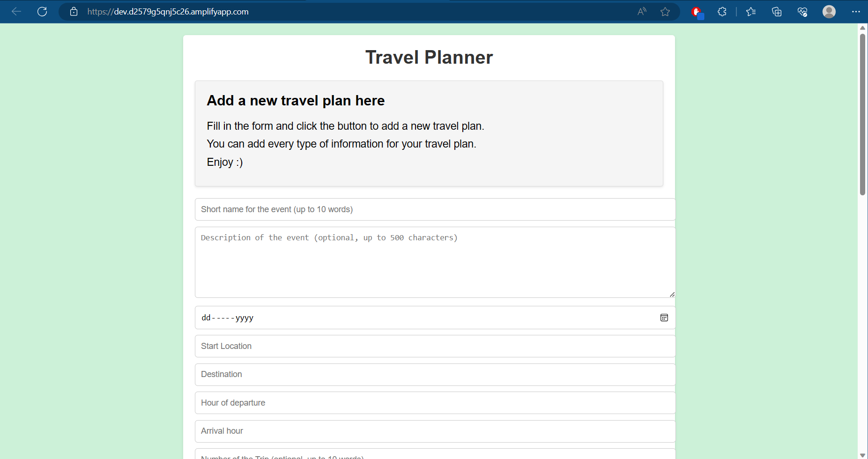868x459 pixels.
Task: Refresh the current page
Action: (42, 12)
